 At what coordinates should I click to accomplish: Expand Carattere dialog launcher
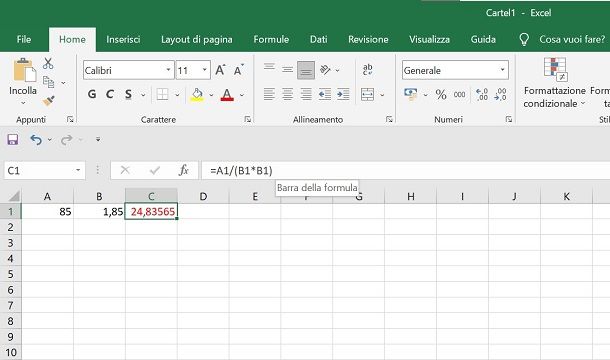tap(247, 119)
